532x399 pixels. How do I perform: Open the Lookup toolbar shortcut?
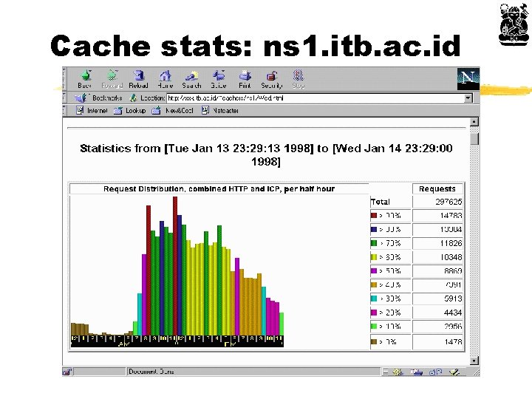coord(129,110)
